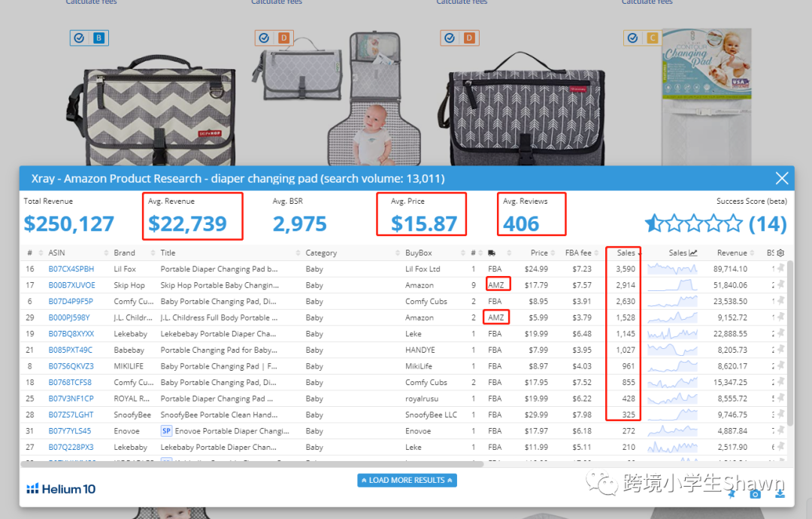This screenshot has height=519, width=812.
Task: Pin row B000PJ598Y with its pushpin icon
Action: point(780,317)
